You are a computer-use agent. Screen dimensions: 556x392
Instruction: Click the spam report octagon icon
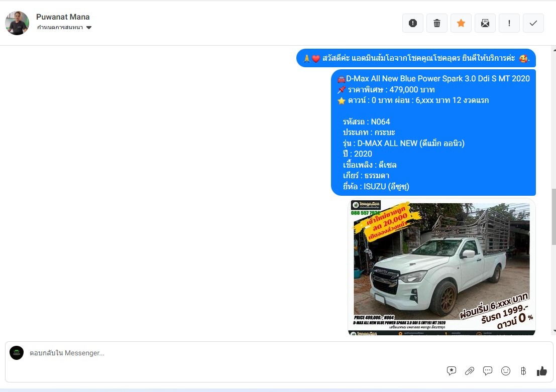pyautogui.click(x=413, y=23)
